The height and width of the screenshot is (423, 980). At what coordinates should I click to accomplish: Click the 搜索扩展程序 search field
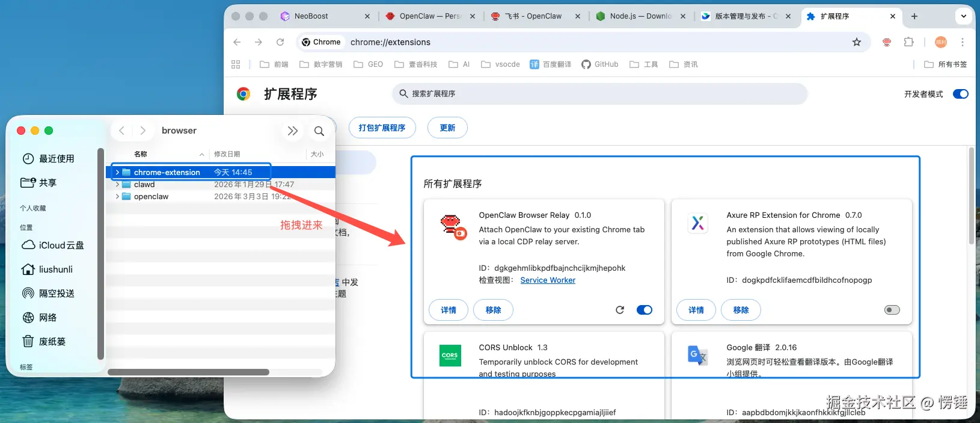click(599, 94)
